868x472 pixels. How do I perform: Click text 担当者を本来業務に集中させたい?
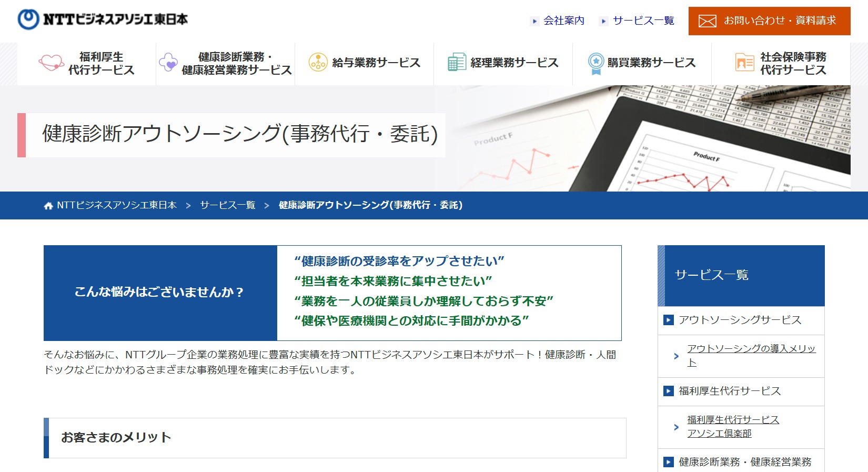click(393, 281)
